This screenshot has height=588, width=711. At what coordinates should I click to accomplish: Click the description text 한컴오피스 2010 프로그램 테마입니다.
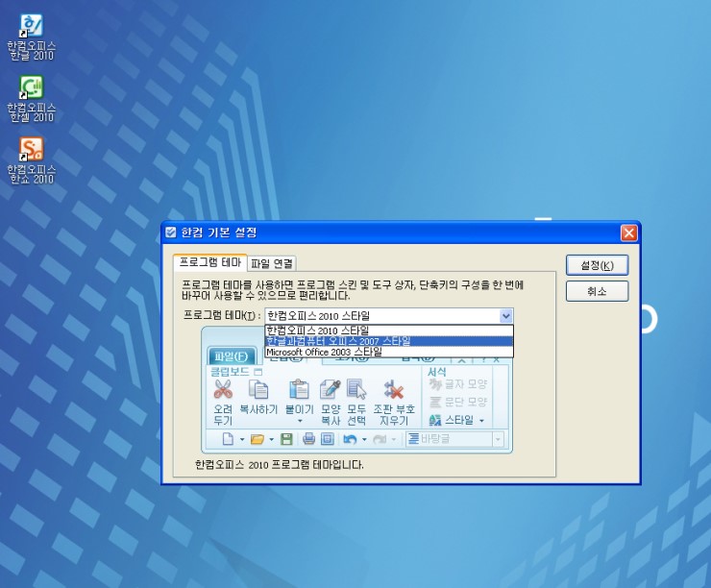(280, 465)
